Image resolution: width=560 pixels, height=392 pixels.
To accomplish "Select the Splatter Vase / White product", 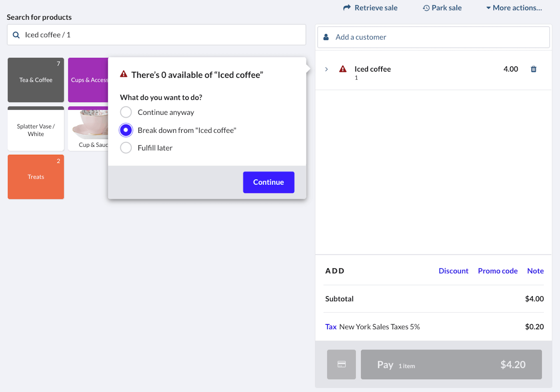I will tap(36, 130).
